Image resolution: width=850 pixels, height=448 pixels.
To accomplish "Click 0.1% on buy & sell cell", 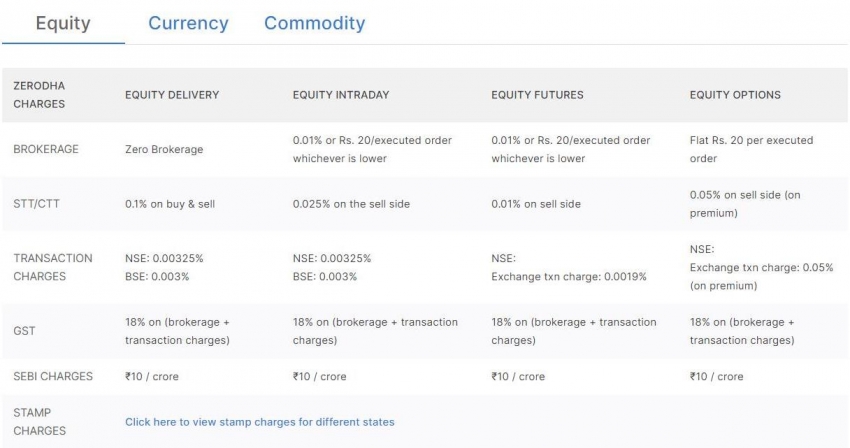I will [x=170, y=204].
